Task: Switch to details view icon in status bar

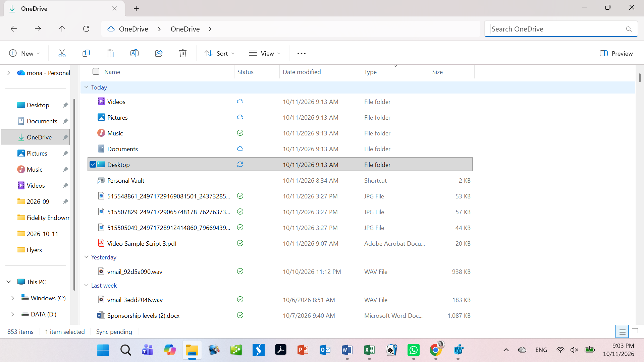Action: coord(622,331)
